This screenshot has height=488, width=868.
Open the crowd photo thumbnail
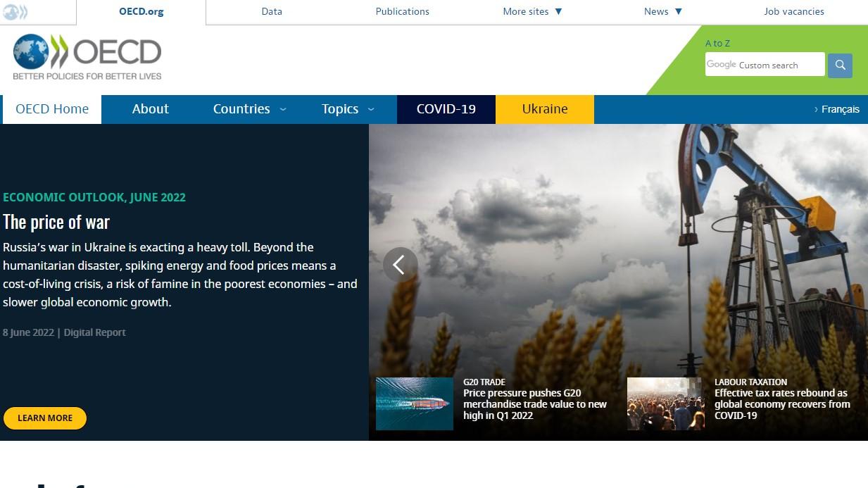pos(665,403)
